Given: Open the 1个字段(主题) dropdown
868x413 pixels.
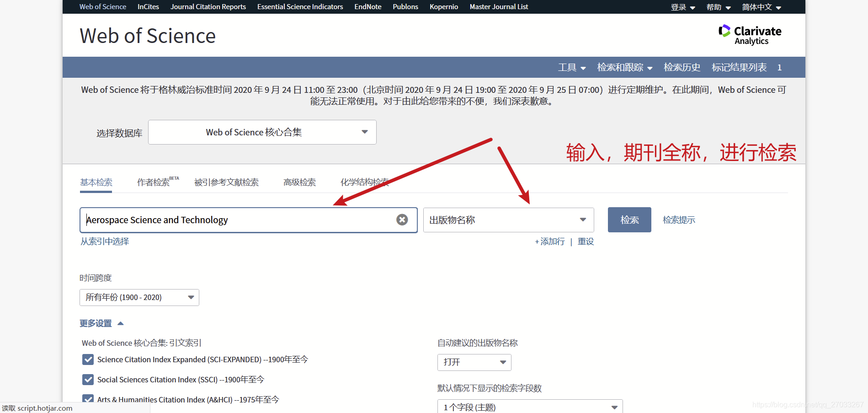Looking at the screenshot, I should click(530, 407).
